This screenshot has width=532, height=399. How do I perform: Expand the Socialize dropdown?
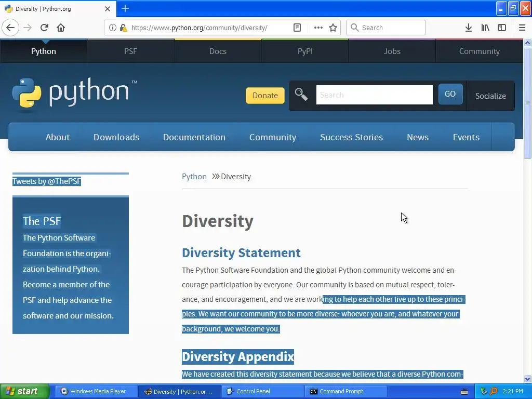[x=490, y=96]
